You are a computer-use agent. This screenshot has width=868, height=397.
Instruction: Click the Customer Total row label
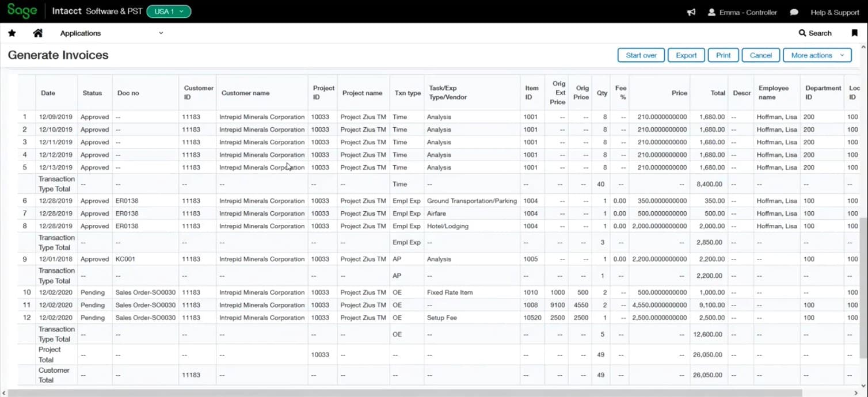coord(54,375)
